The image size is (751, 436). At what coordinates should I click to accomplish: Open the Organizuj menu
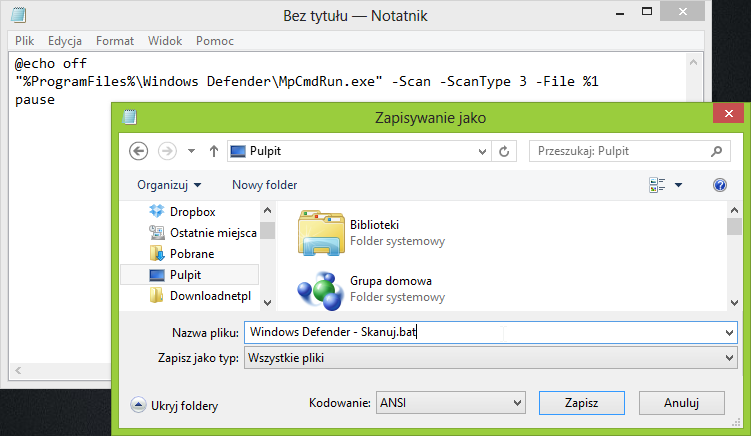point(169,185)
